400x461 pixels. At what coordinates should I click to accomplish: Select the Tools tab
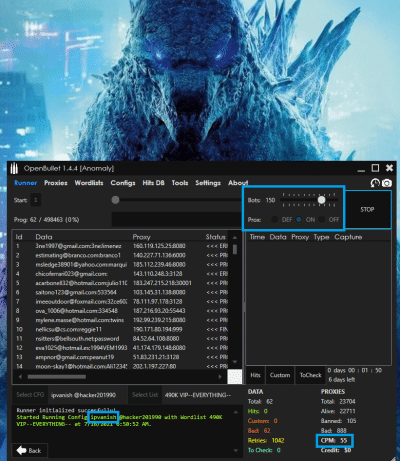(180, 183)
